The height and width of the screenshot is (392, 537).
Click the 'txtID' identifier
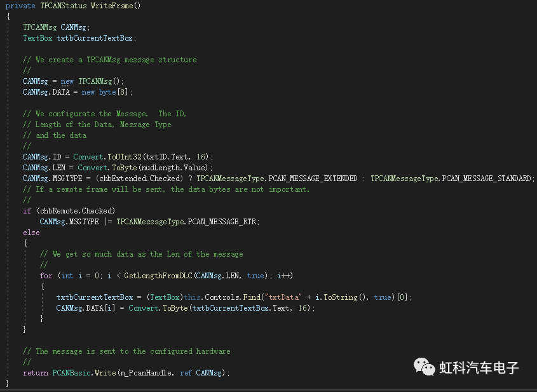coord(157,157)
